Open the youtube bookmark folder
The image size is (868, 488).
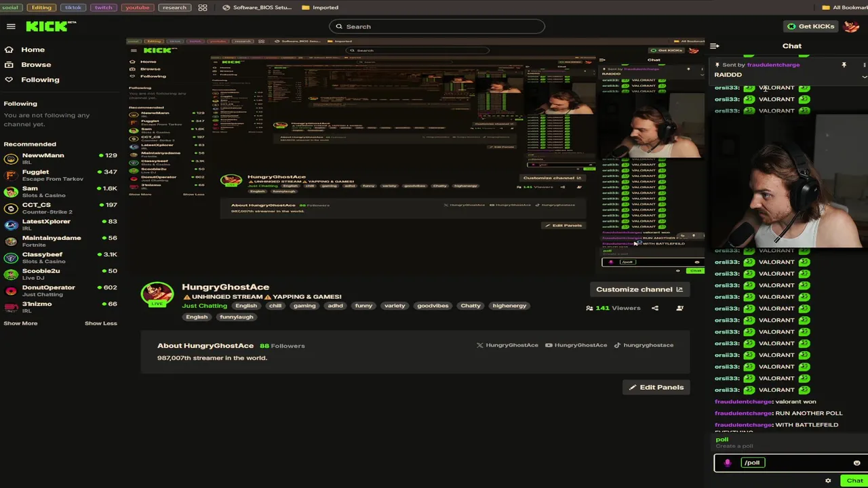[x=137, y=7]
